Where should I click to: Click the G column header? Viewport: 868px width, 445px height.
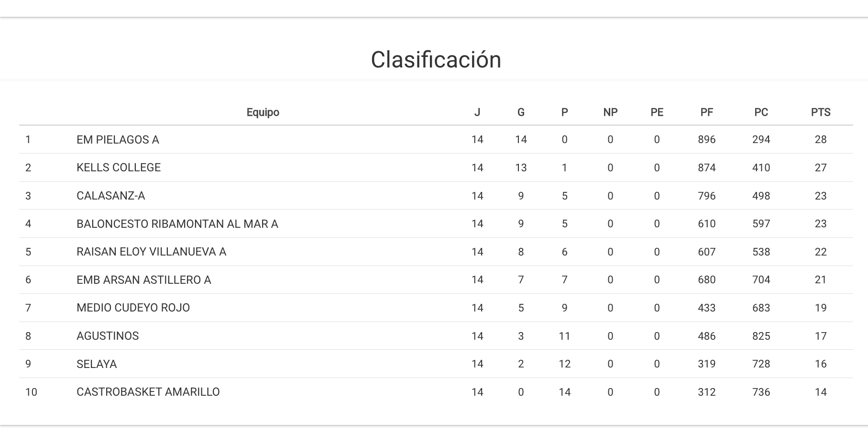point(521,112)
